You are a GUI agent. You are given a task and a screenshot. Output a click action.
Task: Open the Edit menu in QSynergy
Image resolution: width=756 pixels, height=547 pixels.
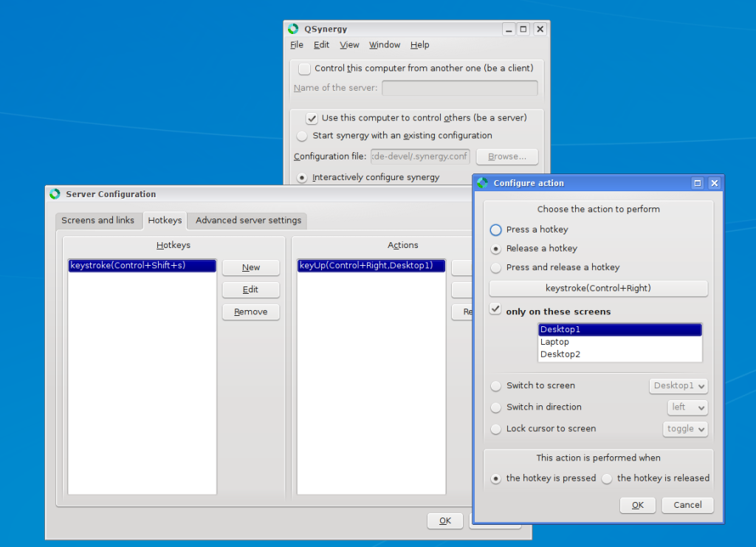(321, 45)
